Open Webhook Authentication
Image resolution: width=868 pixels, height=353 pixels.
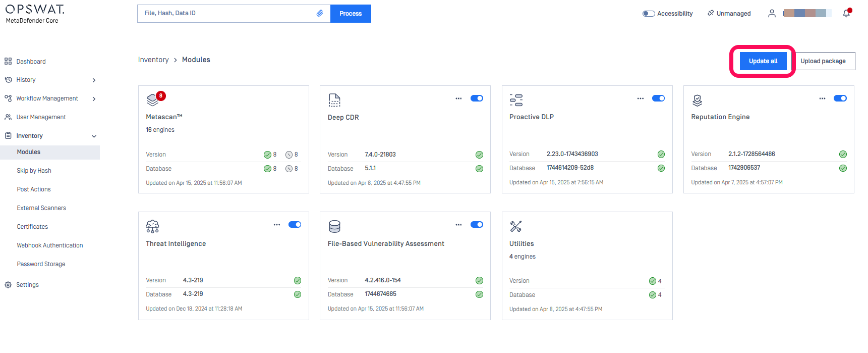(x=50, y=245)
